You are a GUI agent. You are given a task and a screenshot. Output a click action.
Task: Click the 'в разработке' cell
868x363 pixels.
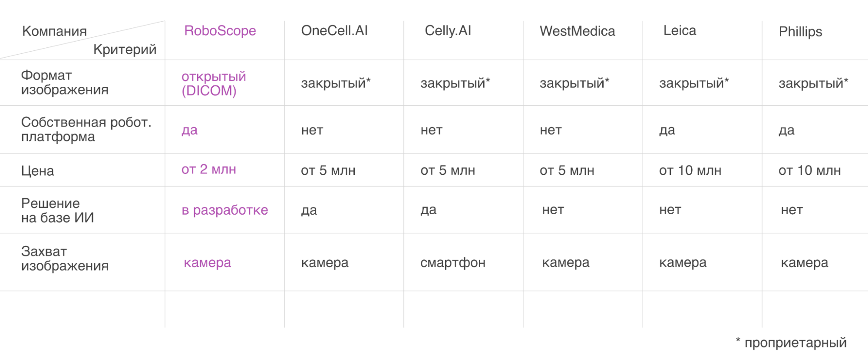pyautogui.click(x=224, y=210)
